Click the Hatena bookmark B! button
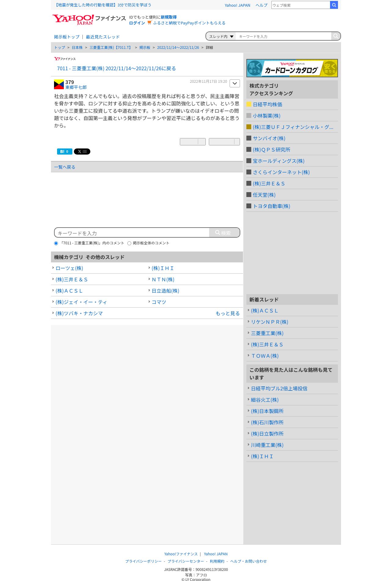 [x=65, y=152]
